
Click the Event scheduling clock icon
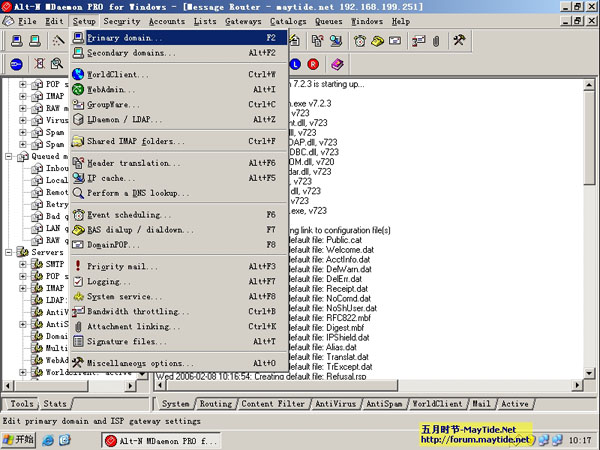[x=79, y=215]
